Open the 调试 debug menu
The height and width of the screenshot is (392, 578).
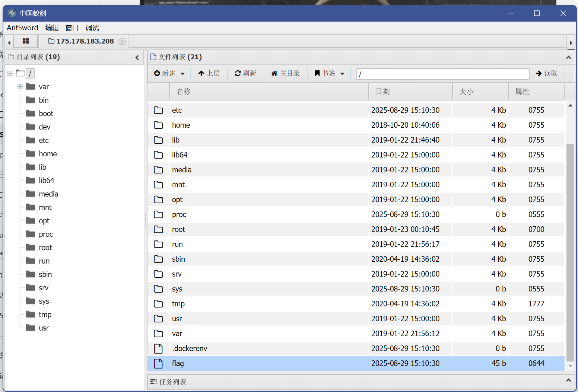point(92,28)
